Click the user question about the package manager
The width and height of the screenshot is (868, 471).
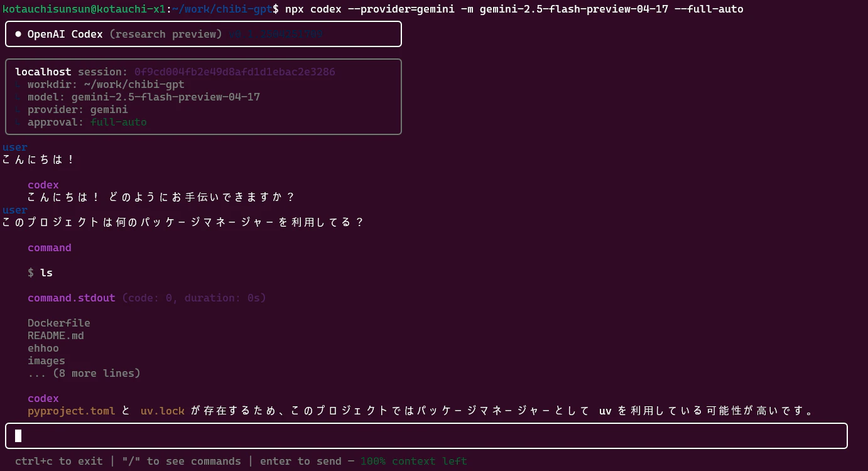pos(183,222)
